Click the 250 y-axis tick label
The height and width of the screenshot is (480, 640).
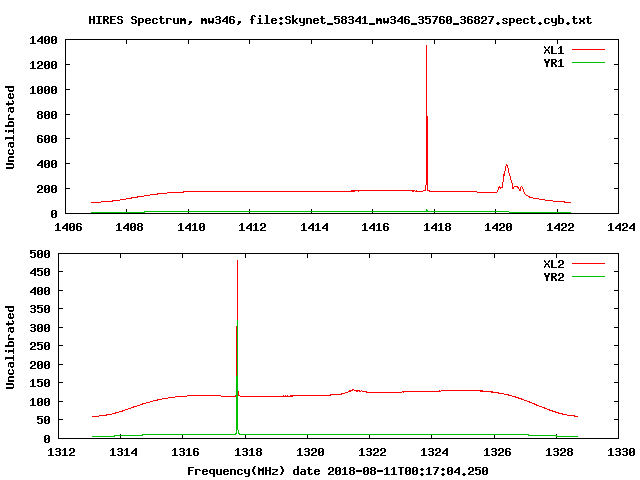(40, 347)
